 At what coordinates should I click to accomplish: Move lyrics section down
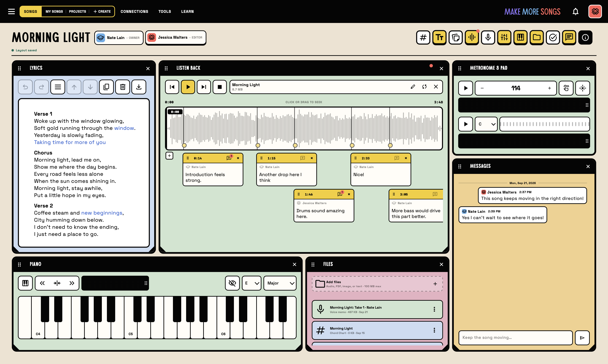[x=90, y=87]
